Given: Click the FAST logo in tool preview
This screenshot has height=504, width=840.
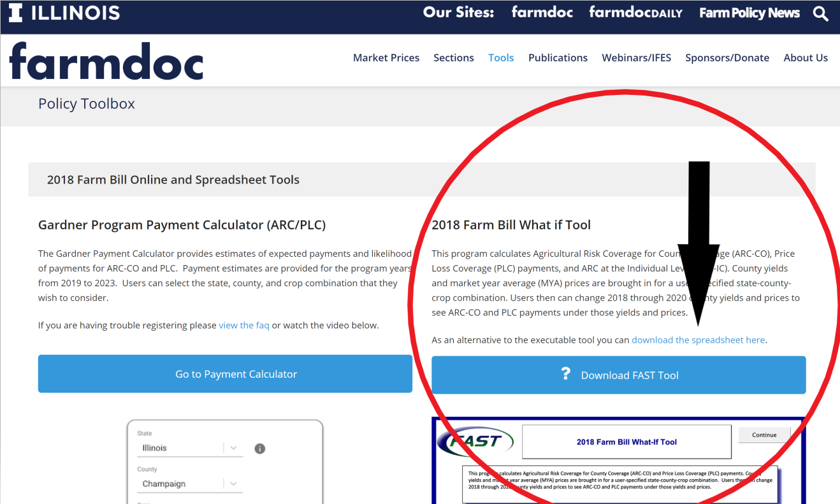Looking at the screenshot, I should [x=476, y=441].
